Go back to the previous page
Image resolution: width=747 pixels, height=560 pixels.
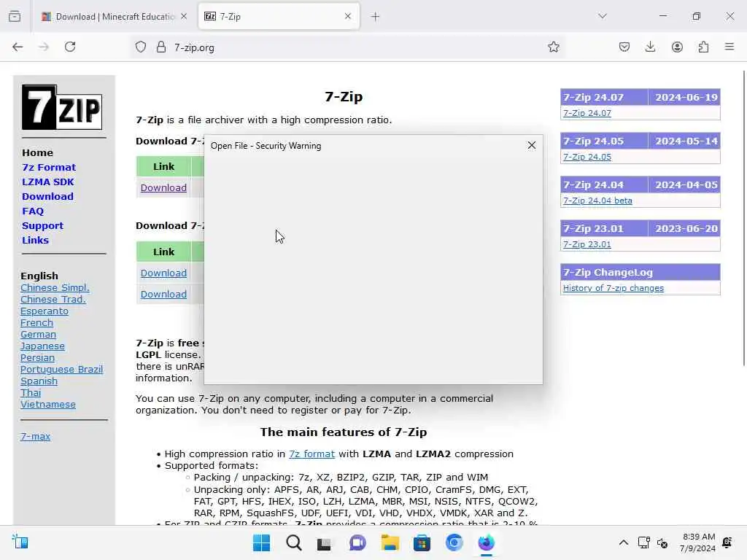(18, 47)
